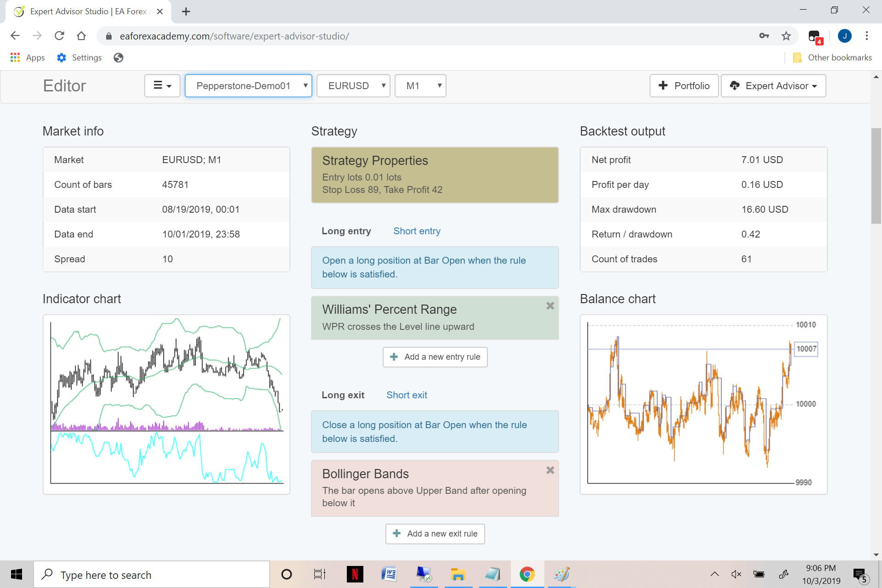882x588 pixels.
Task: Go to the browser Home page
Action: coord(81,36)
